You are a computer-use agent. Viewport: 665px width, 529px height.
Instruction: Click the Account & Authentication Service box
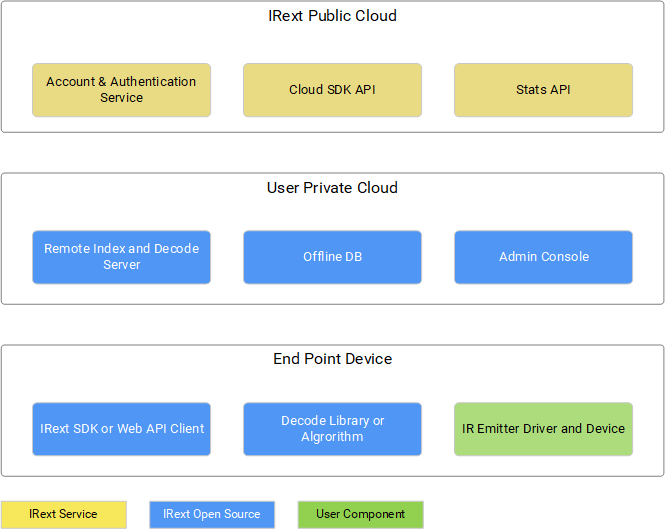tap(121, 90)
